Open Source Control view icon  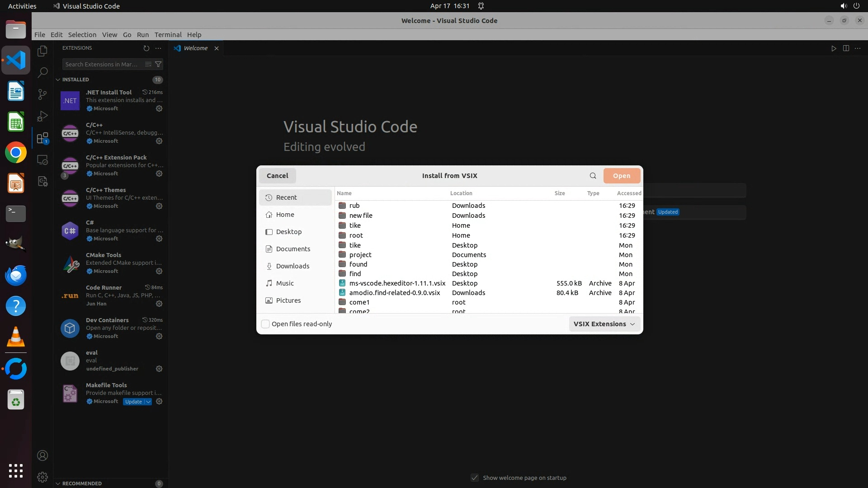42,94
